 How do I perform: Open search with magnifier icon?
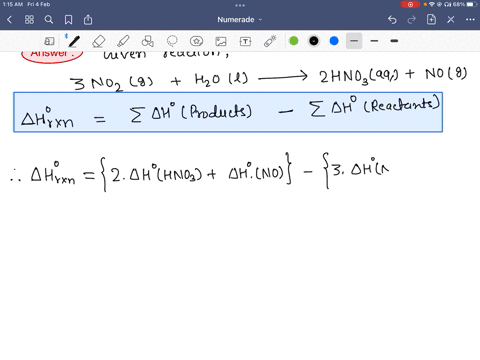point(49,20)
